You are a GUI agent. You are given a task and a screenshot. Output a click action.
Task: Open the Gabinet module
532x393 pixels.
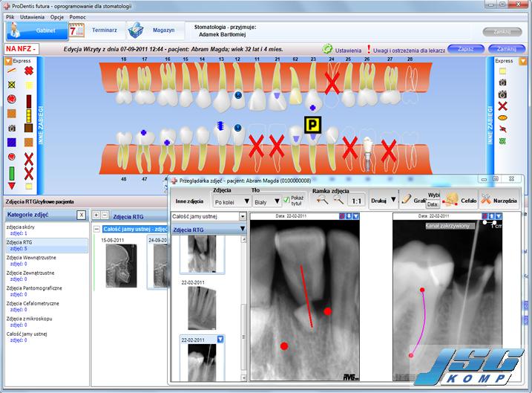point(37,30)
